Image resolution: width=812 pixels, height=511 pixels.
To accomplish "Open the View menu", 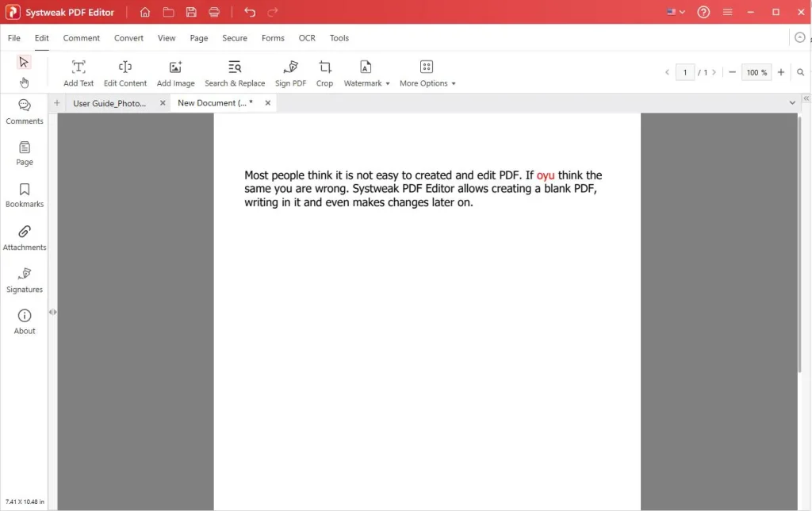I will tap(167, 38).
